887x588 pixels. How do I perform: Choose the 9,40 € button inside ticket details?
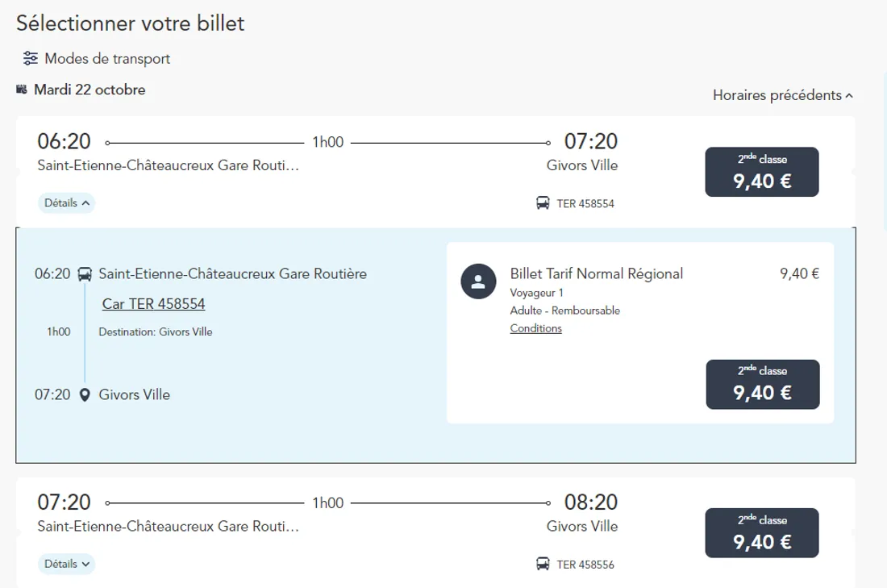click(762, 384)
